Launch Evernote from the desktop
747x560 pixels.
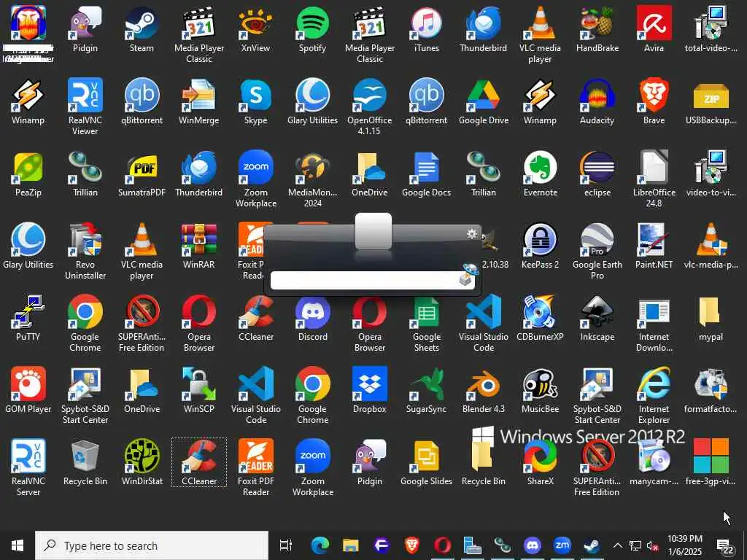[541, 174]
